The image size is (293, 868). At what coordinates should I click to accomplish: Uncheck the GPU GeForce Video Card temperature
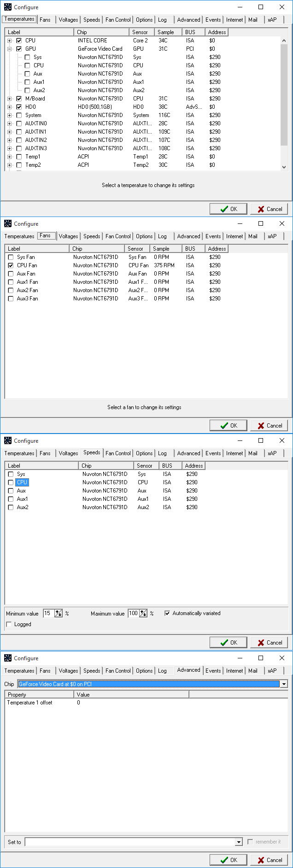19,49
